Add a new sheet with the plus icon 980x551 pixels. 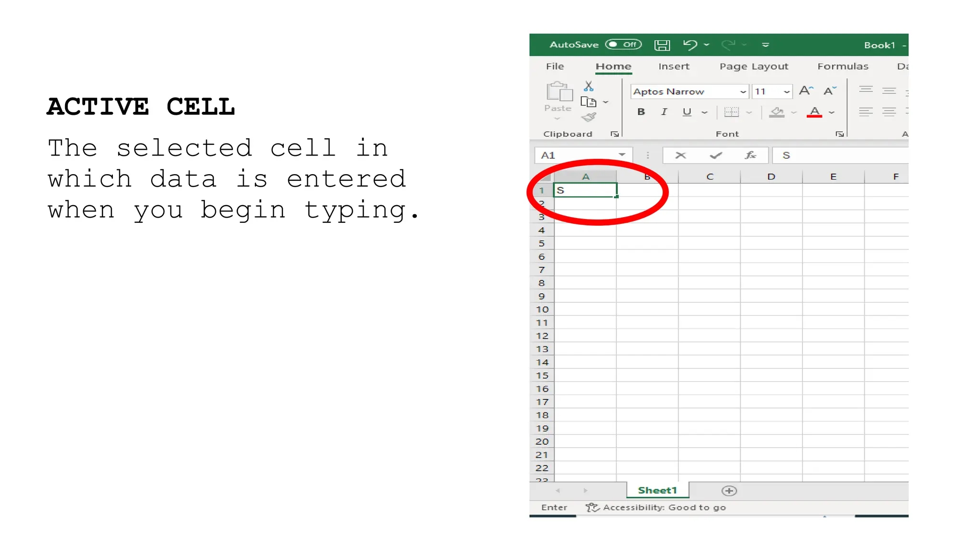[729, 490]
